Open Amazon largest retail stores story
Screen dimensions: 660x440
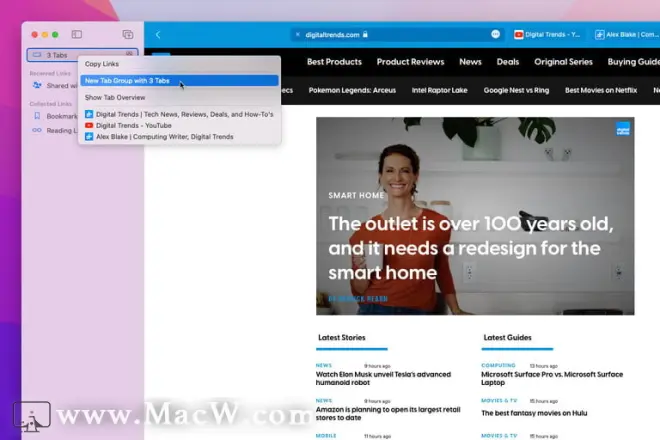pos(388,413)
